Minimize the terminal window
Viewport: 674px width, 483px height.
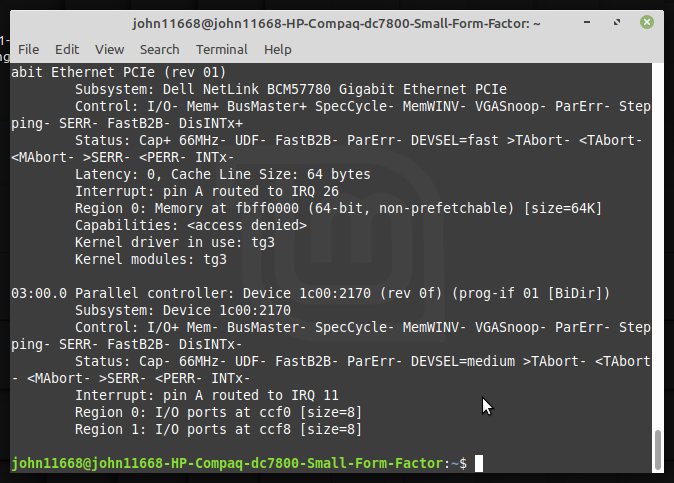point(598,21)
